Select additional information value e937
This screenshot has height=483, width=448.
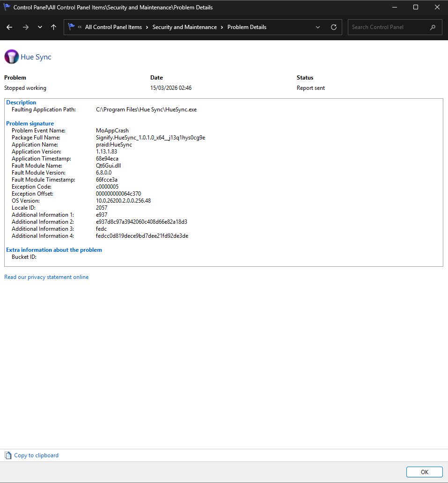(102, 215)
